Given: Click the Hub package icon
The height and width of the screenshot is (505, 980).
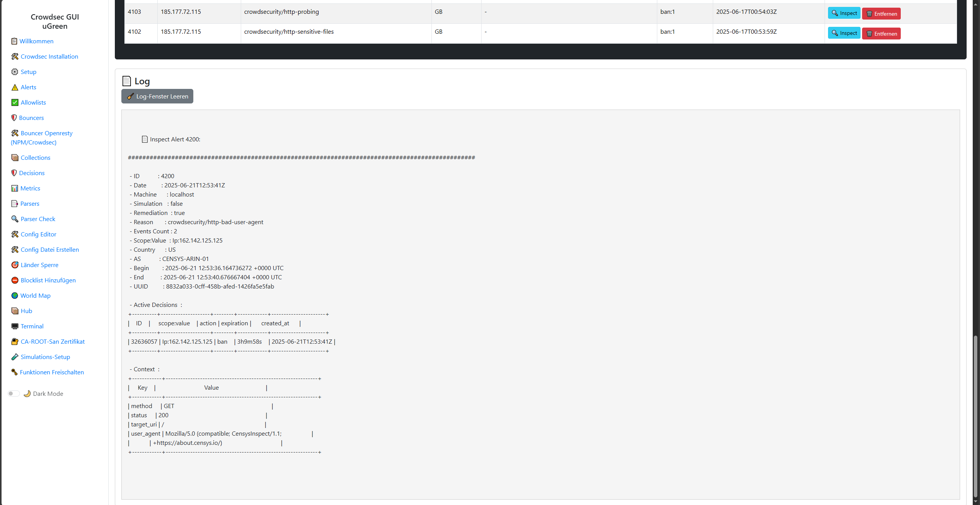Looking at the screenshot, I should click(x=15, y=311).
